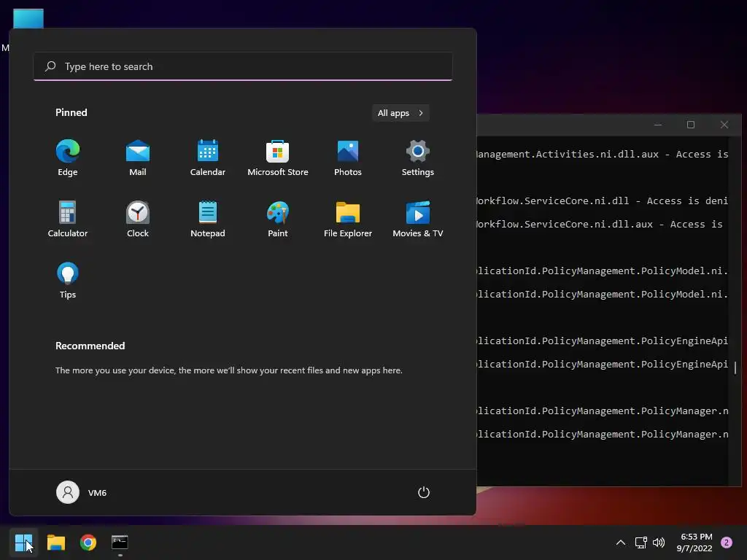The height and width of the screenshot is (560, 747).
Task: Open Microsoft Store
Action: pyautogui.click(x=278, y=158)
